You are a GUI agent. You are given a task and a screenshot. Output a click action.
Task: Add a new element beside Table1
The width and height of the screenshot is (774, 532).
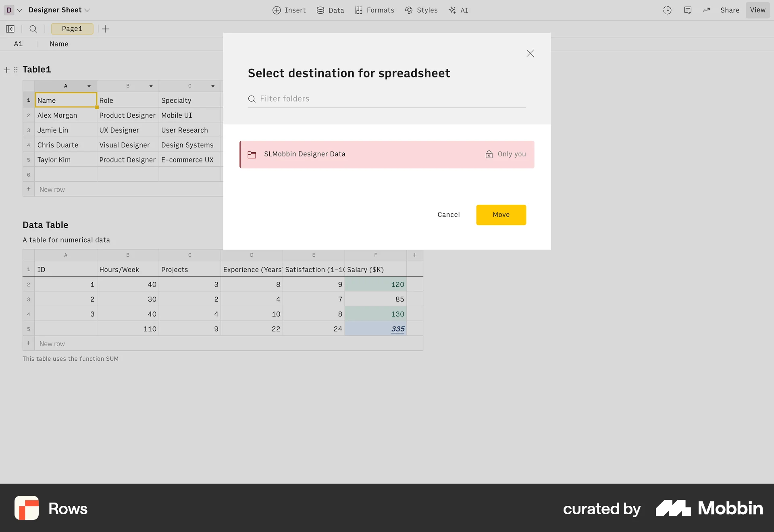click(x=6, y=69)
